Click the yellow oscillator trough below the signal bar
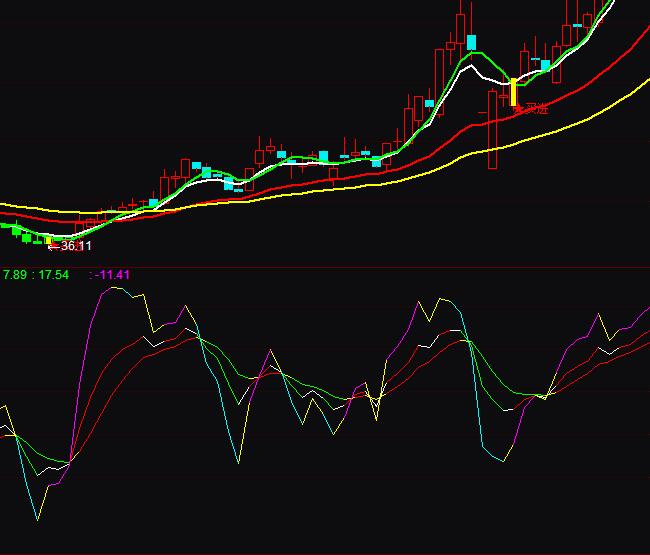Image resolution: width=650 pixels, height=555 pixels. (x=503, y=462)
